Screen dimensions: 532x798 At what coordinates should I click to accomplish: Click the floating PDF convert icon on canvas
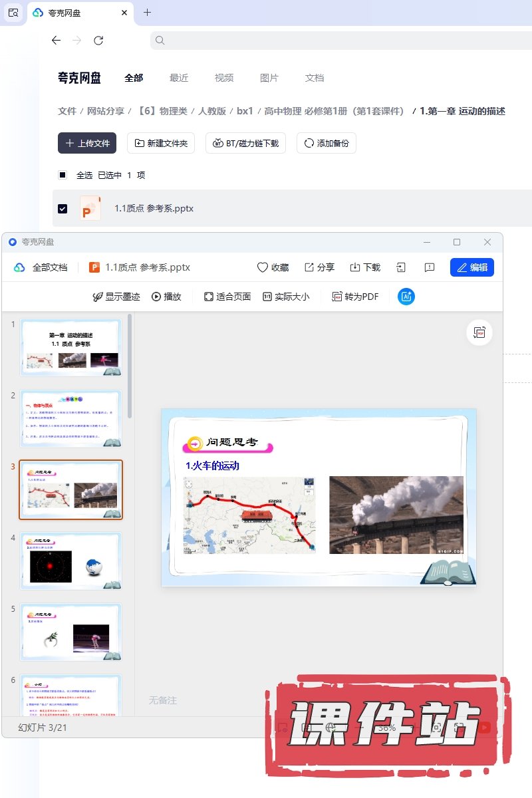(479, 332)
